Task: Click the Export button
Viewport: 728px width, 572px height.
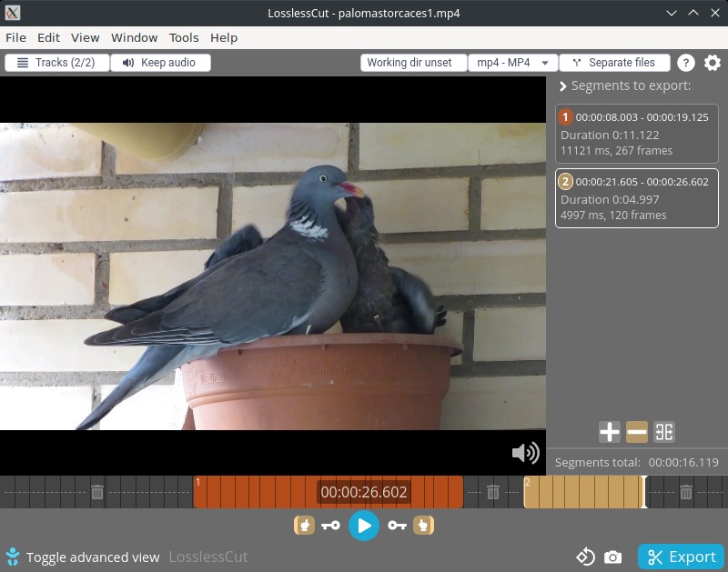Action: [681, 557]
